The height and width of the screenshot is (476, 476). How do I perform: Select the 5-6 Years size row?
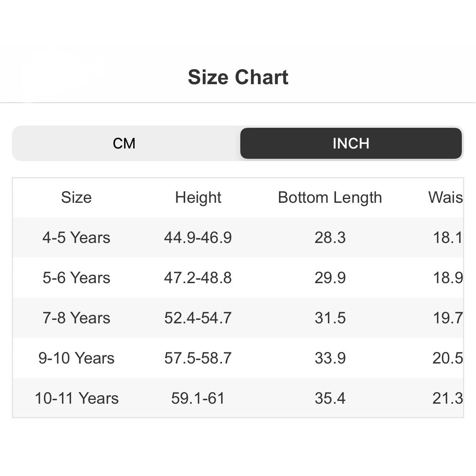point(76,278)
